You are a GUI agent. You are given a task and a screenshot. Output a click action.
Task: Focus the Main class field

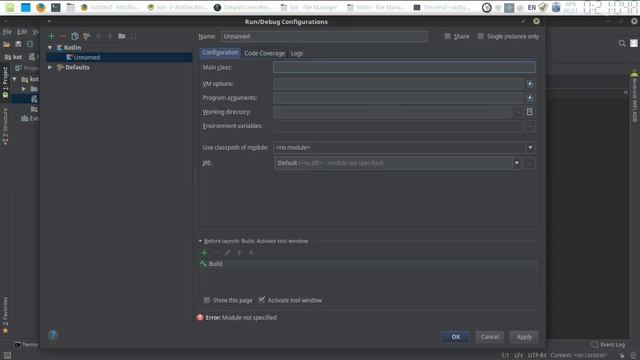tap(404, 67)
